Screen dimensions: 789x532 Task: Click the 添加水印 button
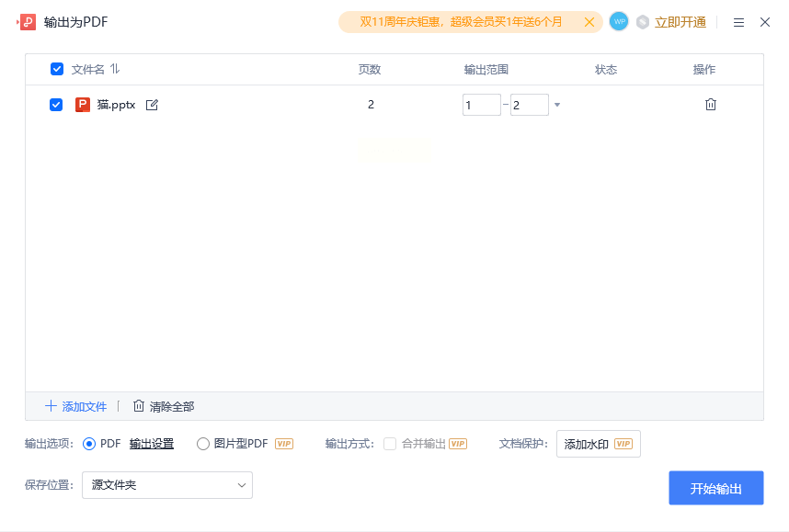click(599, 444)
